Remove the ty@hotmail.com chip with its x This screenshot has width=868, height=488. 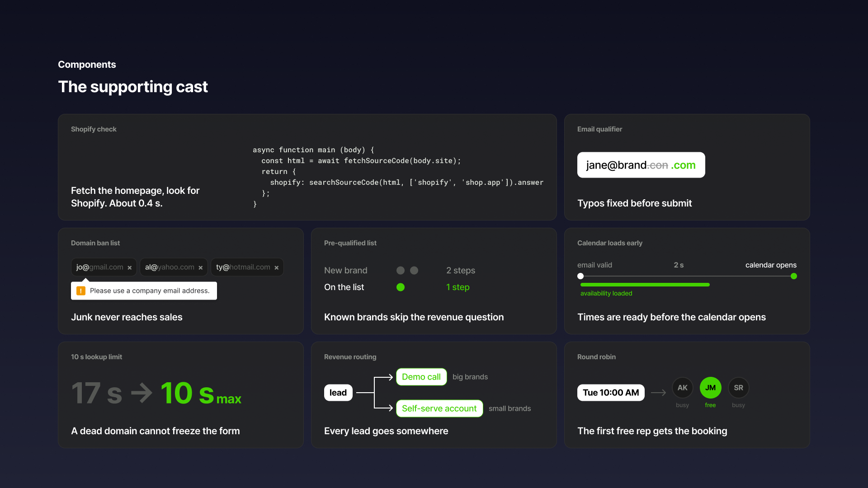[x=277, y=267]
